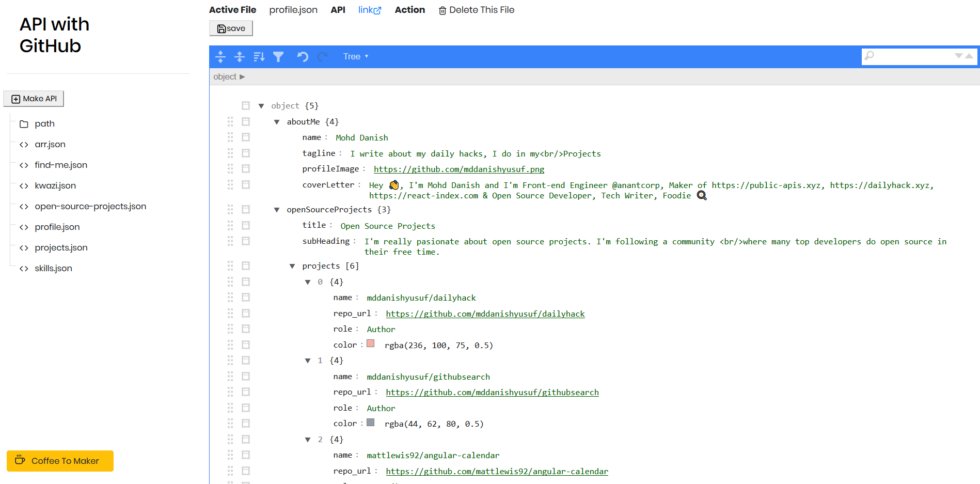980x484 pixels.
Task: Toggle the checkbox next to openSourceProjects
Action: [246, 210]
